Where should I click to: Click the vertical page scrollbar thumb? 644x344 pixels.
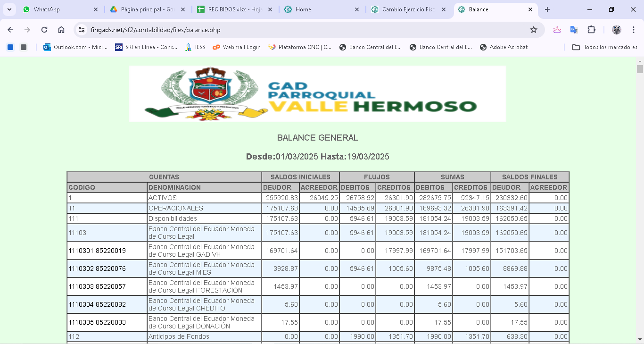click(640, 69)
